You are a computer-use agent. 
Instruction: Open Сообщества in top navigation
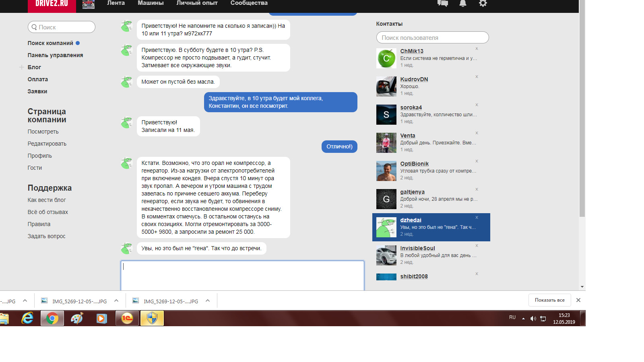point(249,3)
